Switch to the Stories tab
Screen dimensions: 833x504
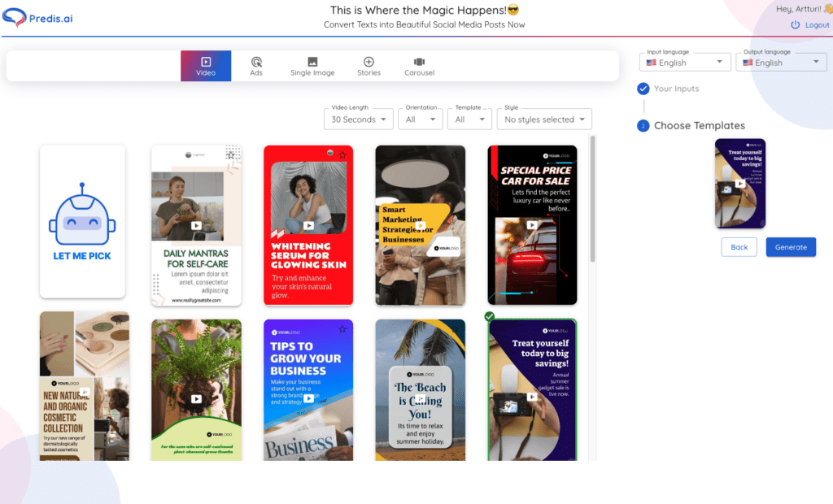369,66
